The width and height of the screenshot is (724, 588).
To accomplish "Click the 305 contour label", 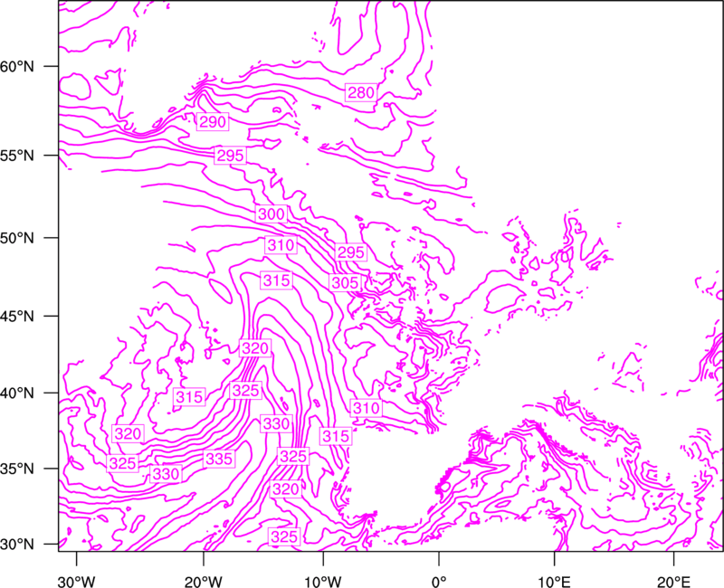I will [x=345, y=282].
